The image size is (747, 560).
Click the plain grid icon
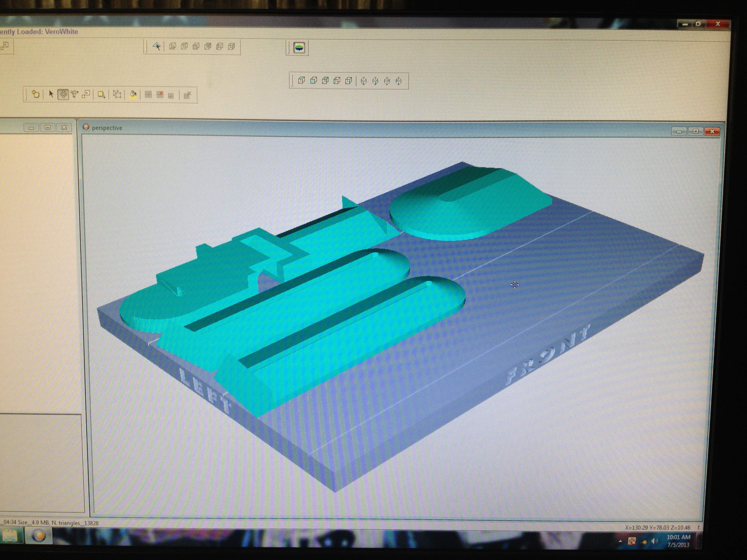(x=148, y=95)
